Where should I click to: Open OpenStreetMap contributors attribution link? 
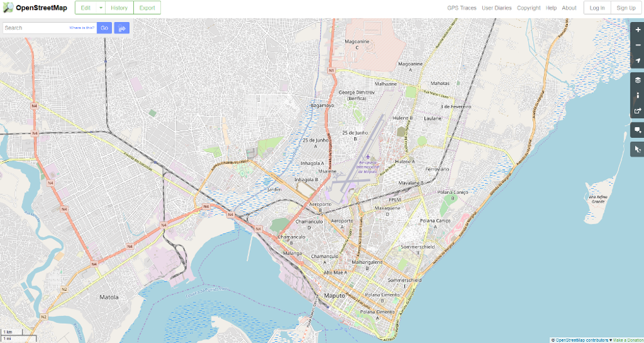pos(582,340)
